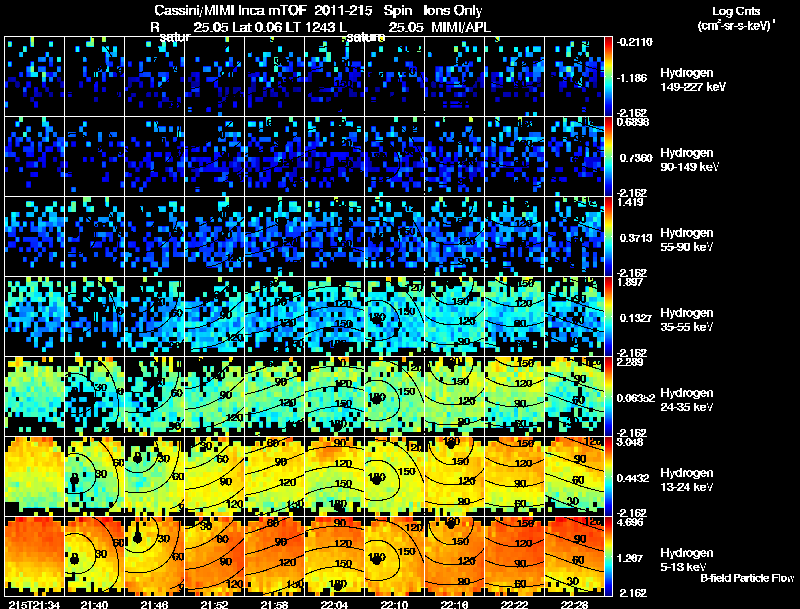Select the Hydrogen 55-90 keV panel at 21:58
The image size is (800, 609).
(x=274, y=237)
